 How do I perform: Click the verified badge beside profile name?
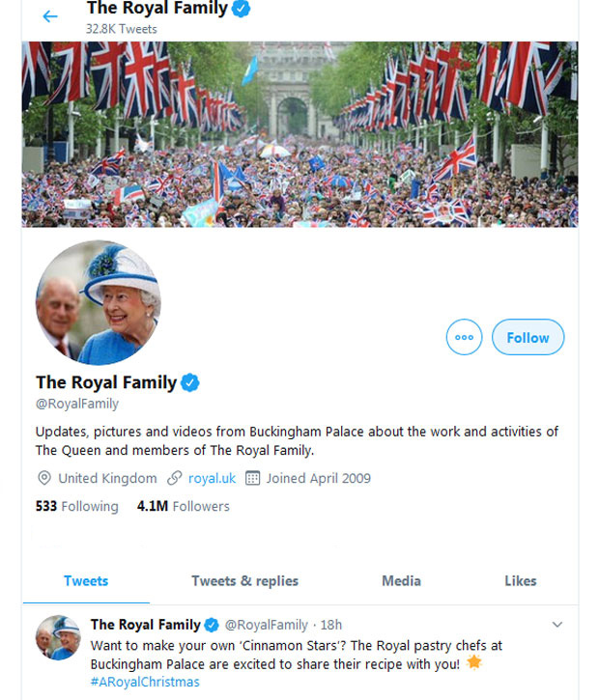point(190,382)
